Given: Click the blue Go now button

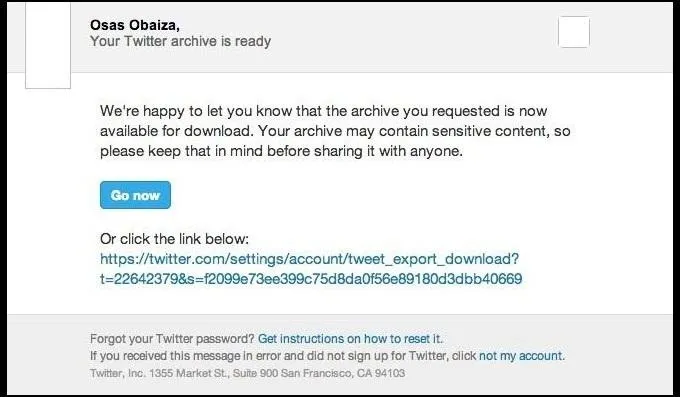Looking at the screenshot, I should tap(135, 195).
